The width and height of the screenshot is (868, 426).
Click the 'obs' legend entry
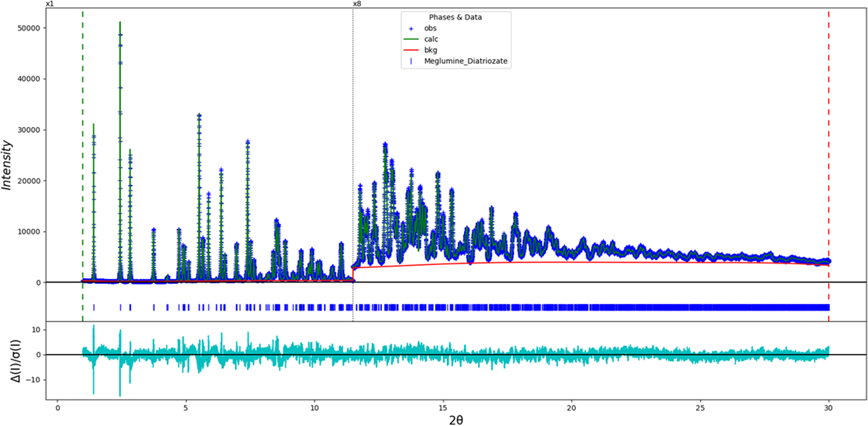point(430,28)
